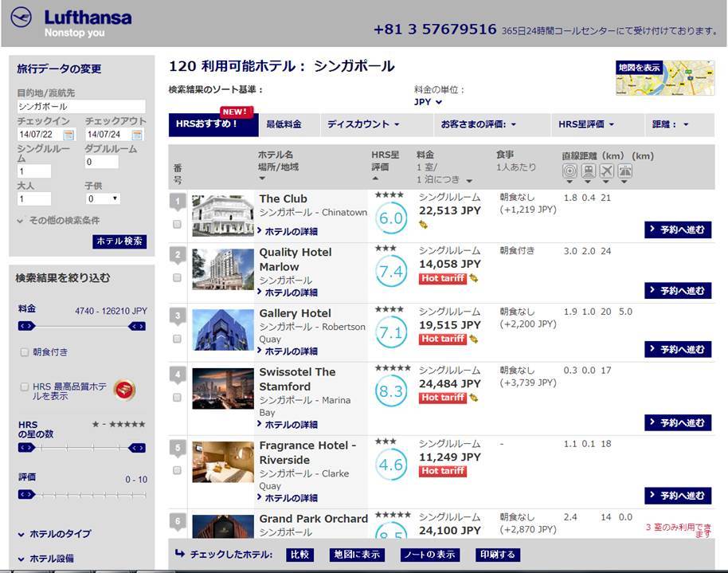Click the 料金 slider maximum handle
The width and height of the screenshot is (728, 573).
137,326
